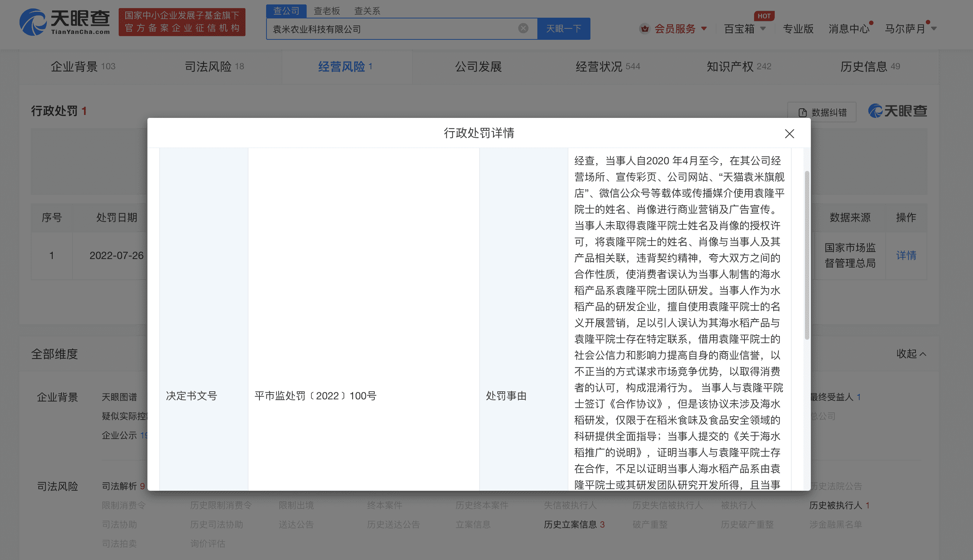Open 企业公示 link

[124, 435]
